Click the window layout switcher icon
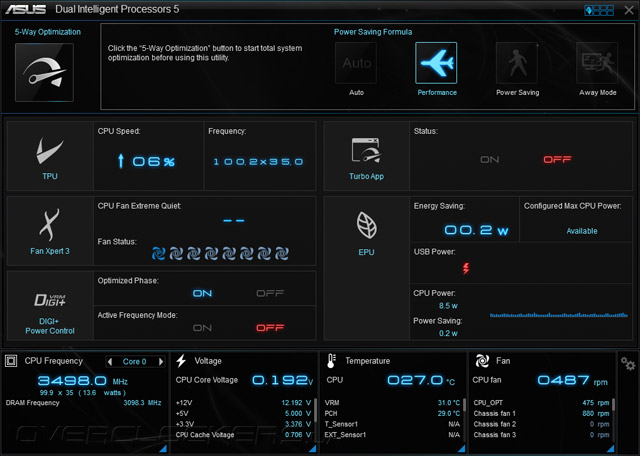 point(599,10)
